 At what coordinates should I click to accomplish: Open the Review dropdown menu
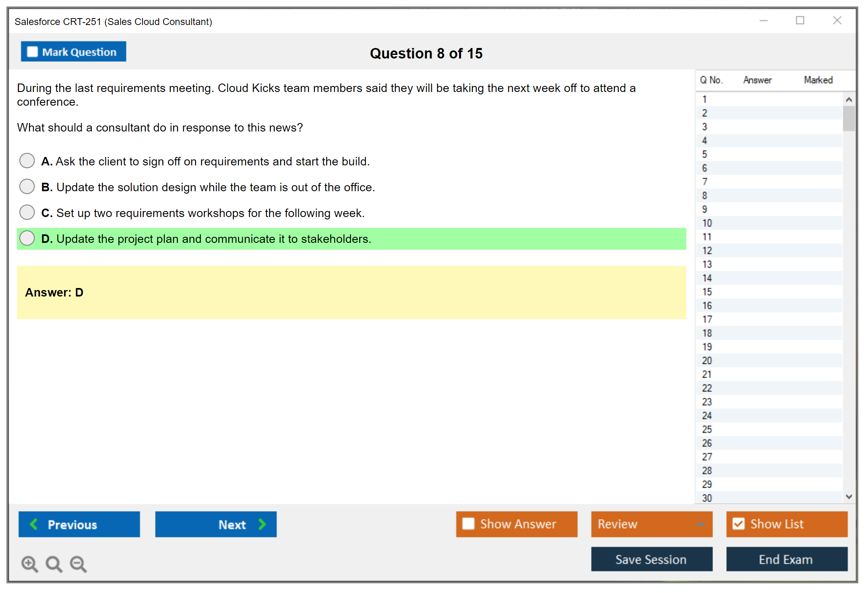pos(700,524)
